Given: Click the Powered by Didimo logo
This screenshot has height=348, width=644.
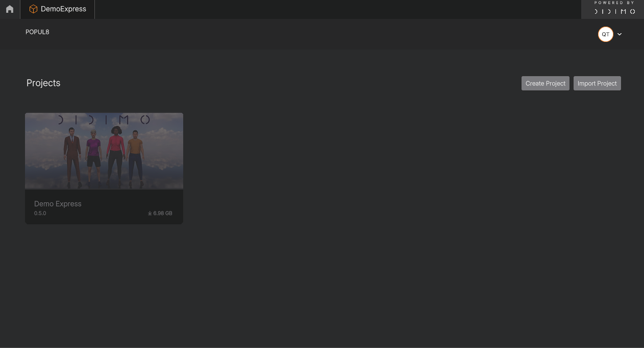Looking at the screenshot, I should [x=614, y=8].
